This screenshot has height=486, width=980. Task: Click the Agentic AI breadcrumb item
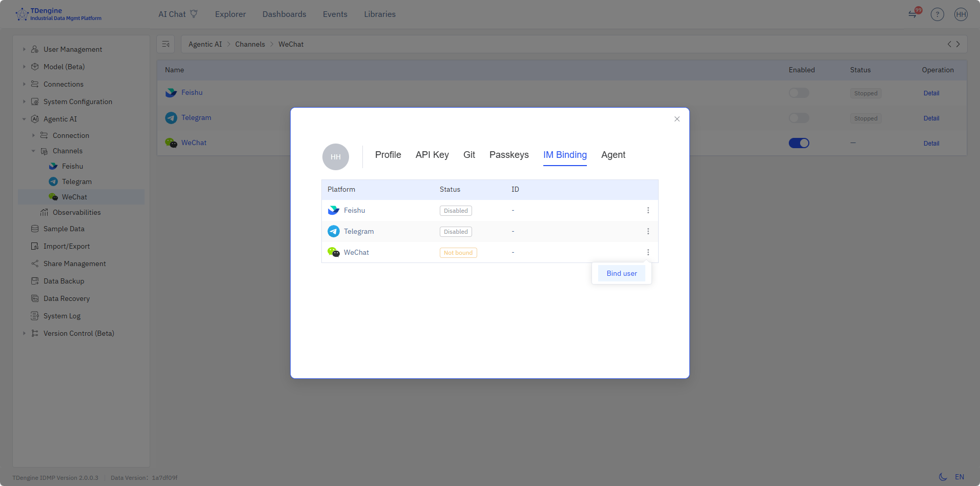point(205,44)
